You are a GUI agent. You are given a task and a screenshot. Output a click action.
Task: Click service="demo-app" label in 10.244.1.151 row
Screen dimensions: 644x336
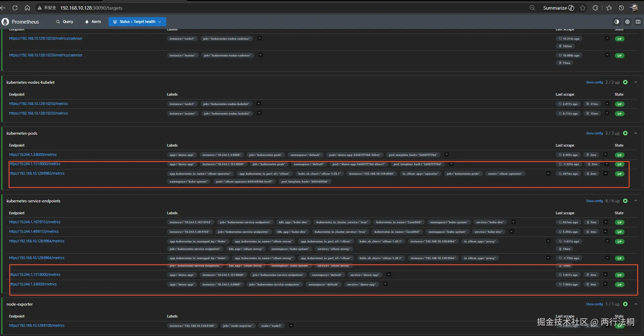[364, 275]
